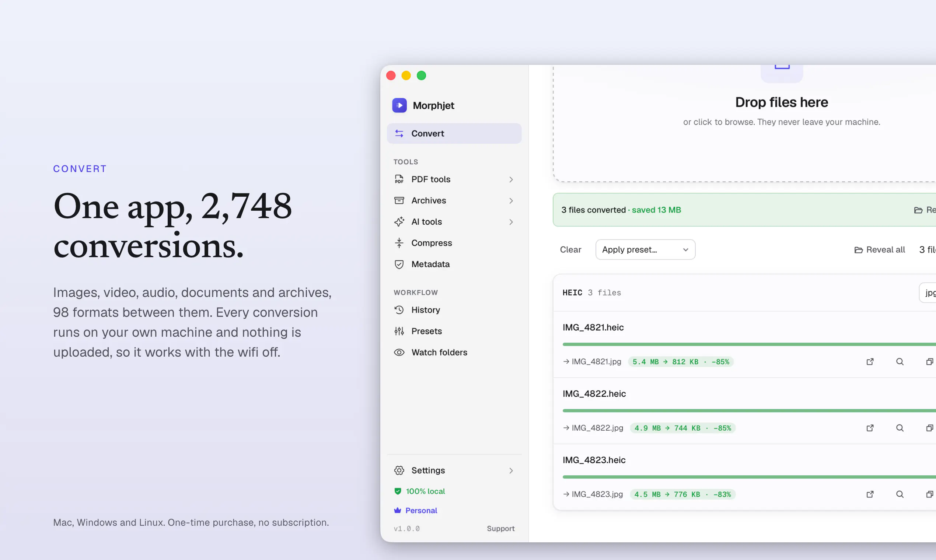
Task: Open IMG_4821.jpg with the external-link icon
Action: [870, 361]
